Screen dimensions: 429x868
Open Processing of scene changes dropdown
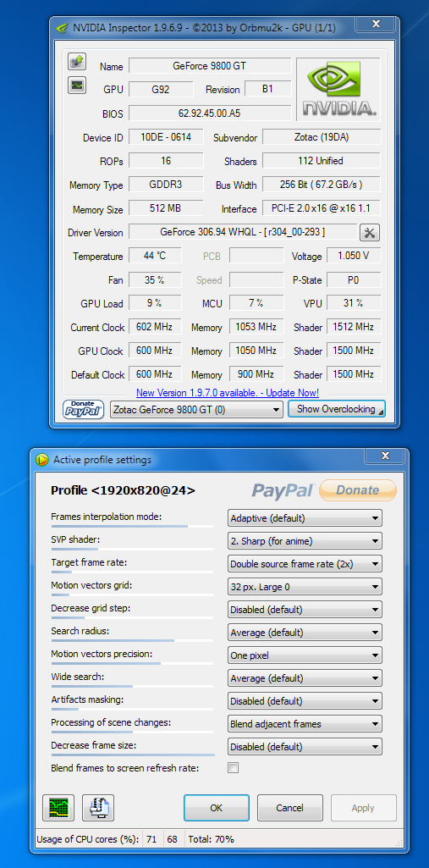tap(305, 723)
